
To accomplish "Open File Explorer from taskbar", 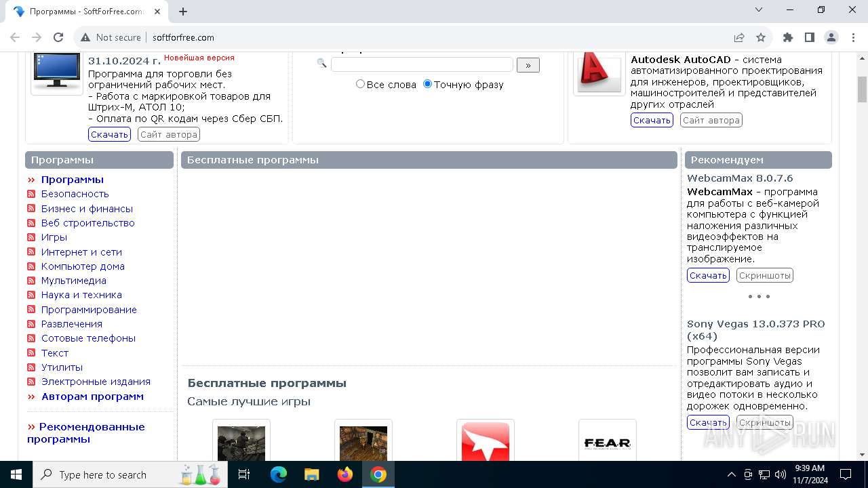I will (312, 474).
